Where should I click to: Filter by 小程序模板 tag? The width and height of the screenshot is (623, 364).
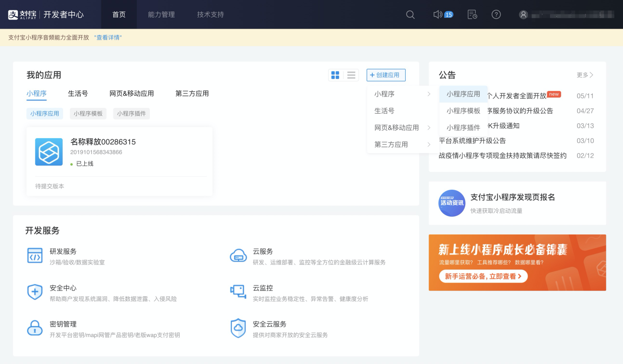[x=88, y=114]
